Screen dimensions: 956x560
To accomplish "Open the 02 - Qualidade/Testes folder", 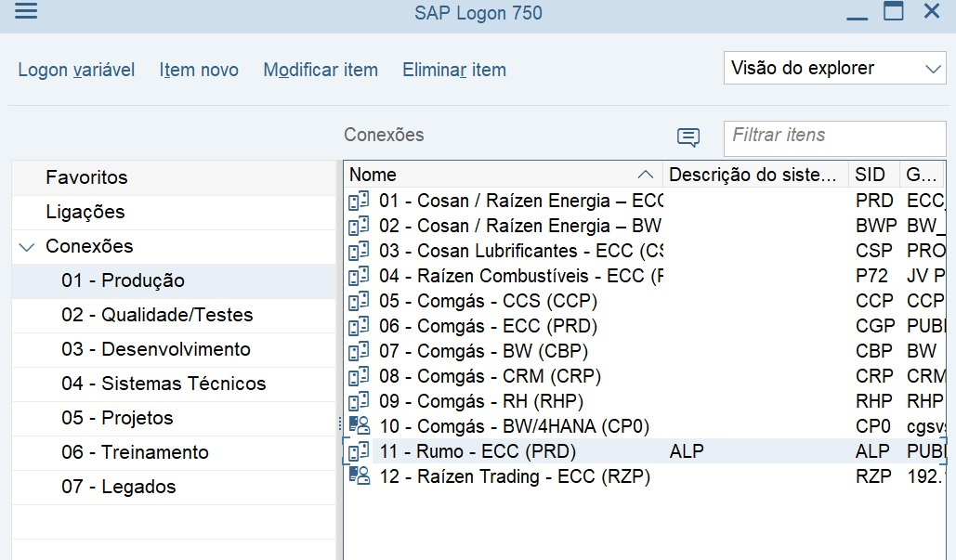I will (x=174, y=315).
